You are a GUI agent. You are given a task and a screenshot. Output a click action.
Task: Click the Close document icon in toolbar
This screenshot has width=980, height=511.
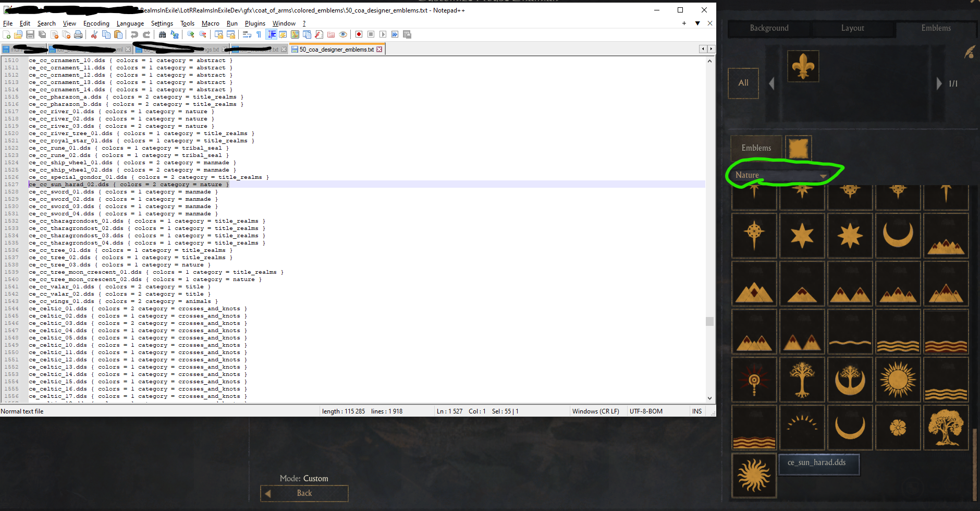(x=54, y=34)
